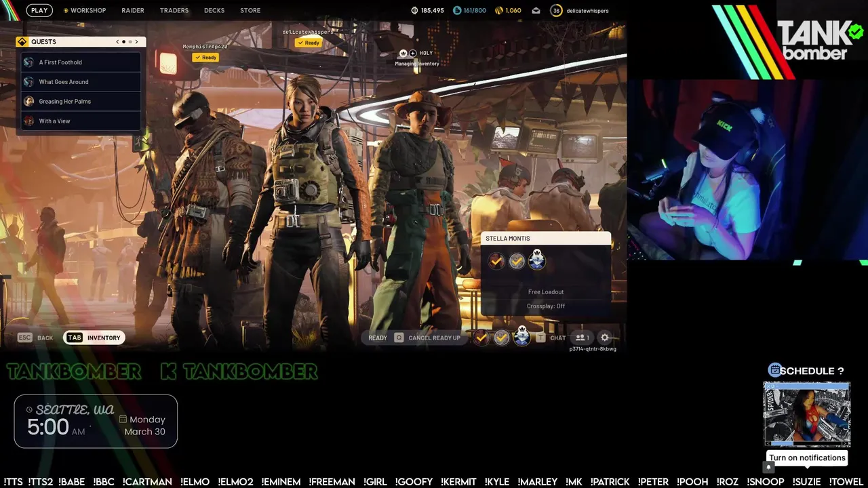Viewport: 868px width, 488px height.
Task: Select the second quests page dot
Action: coord(130,41)
